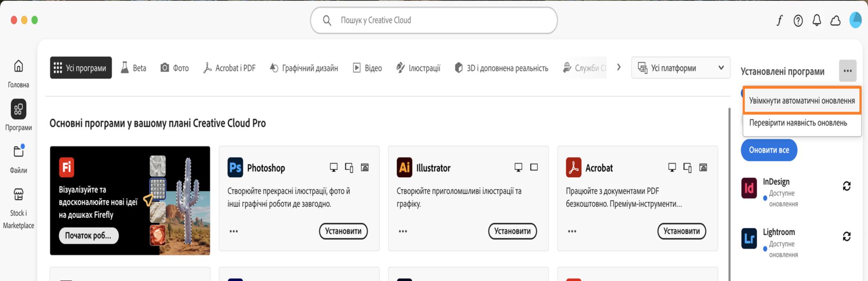Click the InDesign Id icon in installed list

tap(749, 188)
